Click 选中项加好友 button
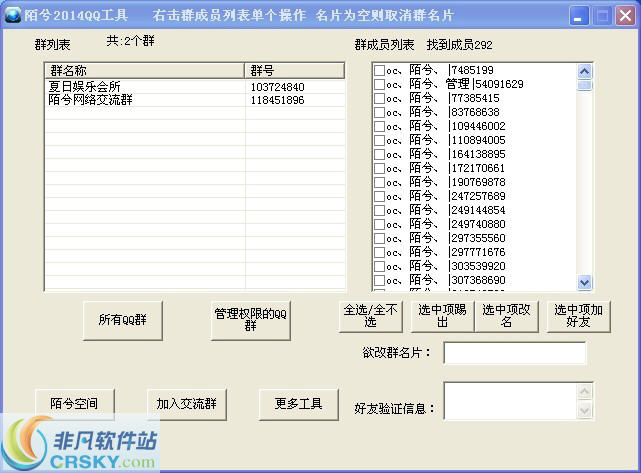Image resolution: width=641 pixels, height=473 pixels. point(578,316)
